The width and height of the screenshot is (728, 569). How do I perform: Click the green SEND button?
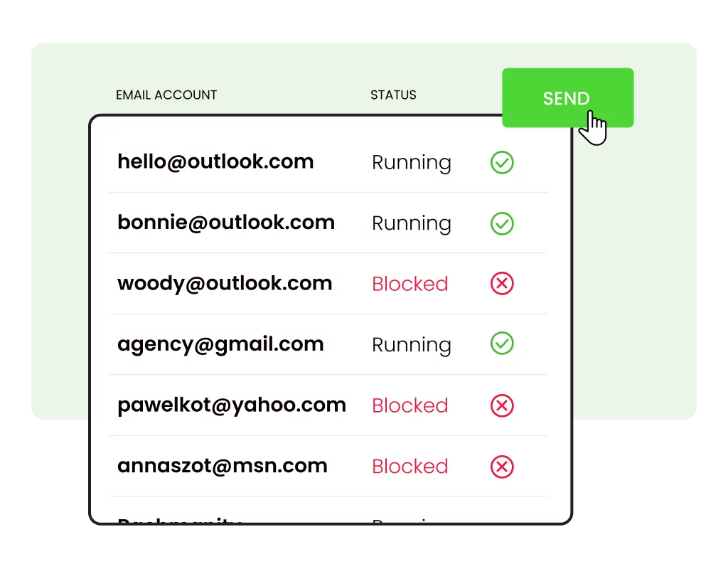(x=567, y=97)
